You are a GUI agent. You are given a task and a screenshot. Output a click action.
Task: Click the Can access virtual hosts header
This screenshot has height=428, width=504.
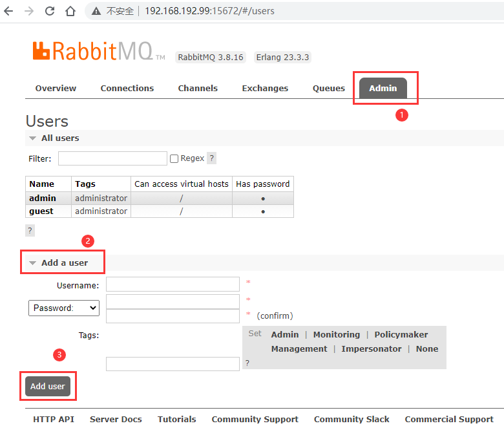(182, 184)
